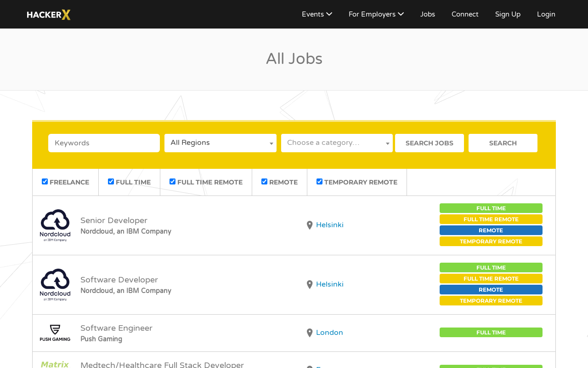Viewport: 588px width, 368px height.
Task: Go to the Jobs page
Action: point(428,14)
